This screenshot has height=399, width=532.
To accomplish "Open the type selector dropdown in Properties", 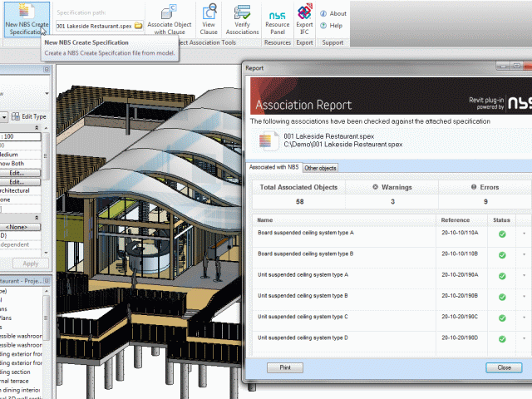I will tap(47, 94).
